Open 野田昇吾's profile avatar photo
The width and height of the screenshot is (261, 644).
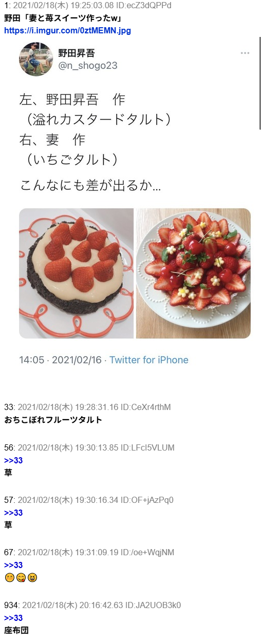[x=36, y=59]
